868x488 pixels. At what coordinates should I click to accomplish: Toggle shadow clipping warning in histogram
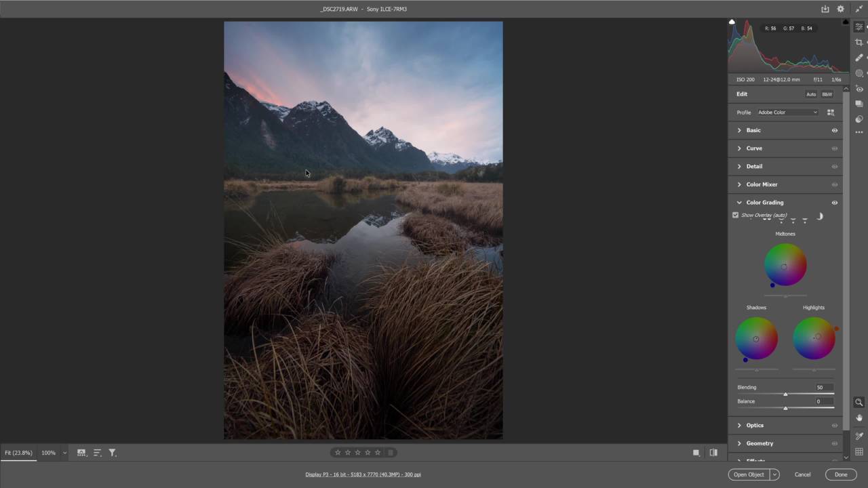732,22
